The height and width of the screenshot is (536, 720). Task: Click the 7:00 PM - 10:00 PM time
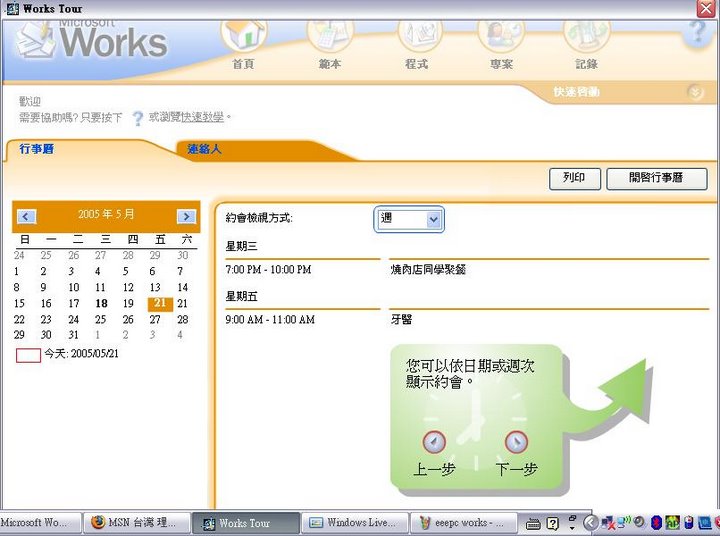click(x=268, y=270)
